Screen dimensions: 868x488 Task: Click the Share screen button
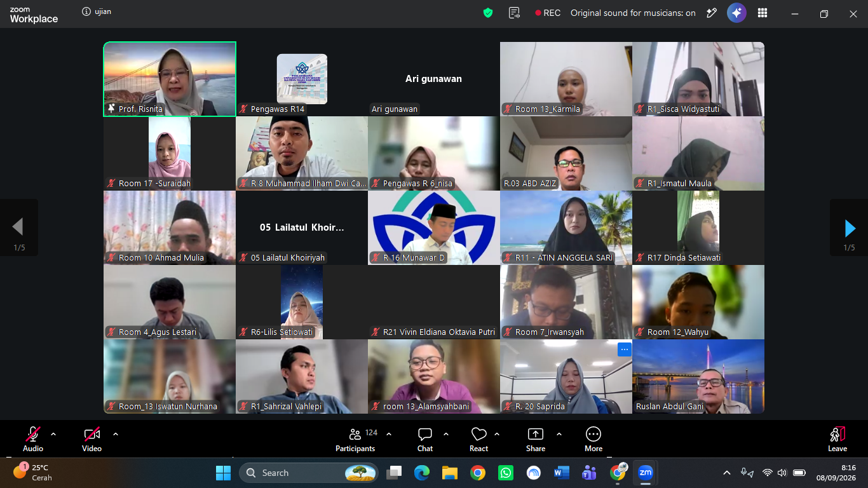pos(536,440)
